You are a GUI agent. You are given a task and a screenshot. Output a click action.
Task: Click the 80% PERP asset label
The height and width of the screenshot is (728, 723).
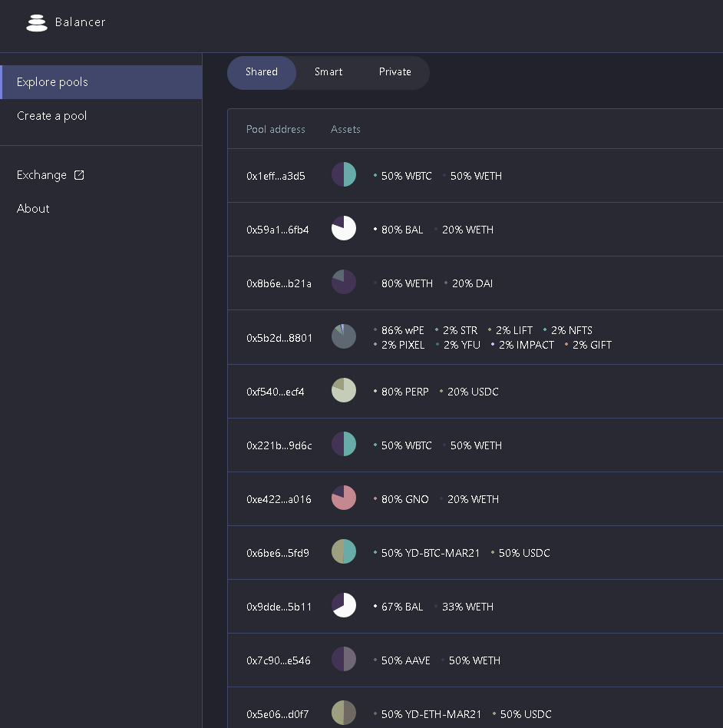tap(405, 392)
